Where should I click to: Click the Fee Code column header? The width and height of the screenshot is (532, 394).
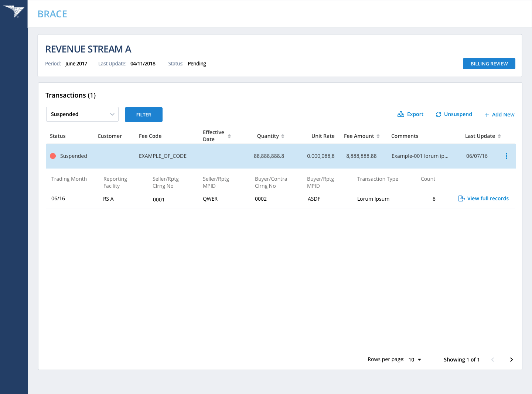pyautogui.click(x=150, y=136)
